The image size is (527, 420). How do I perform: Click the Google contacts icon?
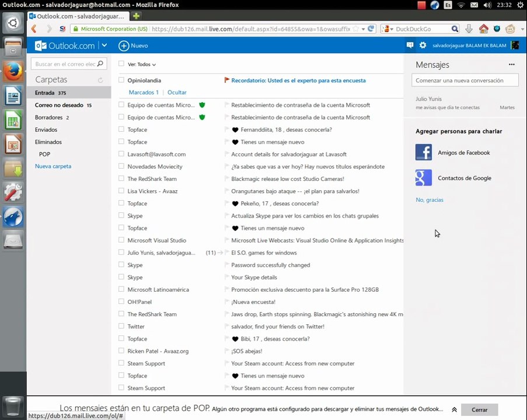pos(424,178)
